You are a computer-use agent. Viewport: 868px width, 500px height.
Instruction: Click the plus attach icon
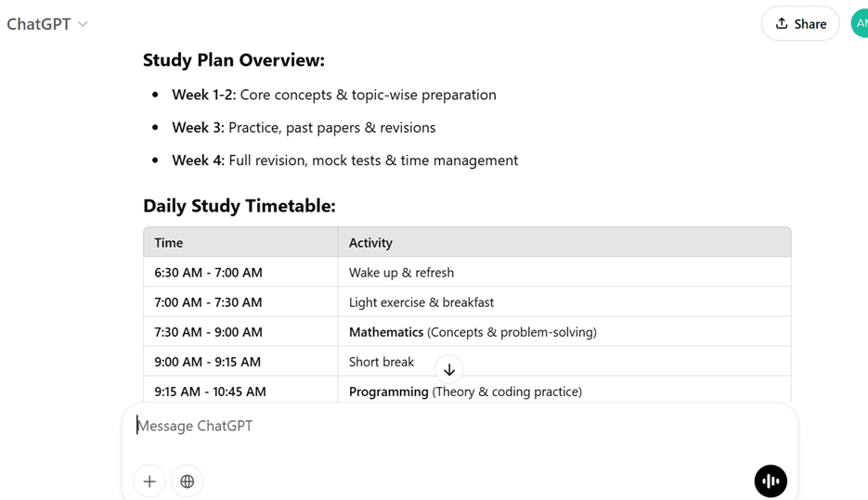click(x=149, y=481)
